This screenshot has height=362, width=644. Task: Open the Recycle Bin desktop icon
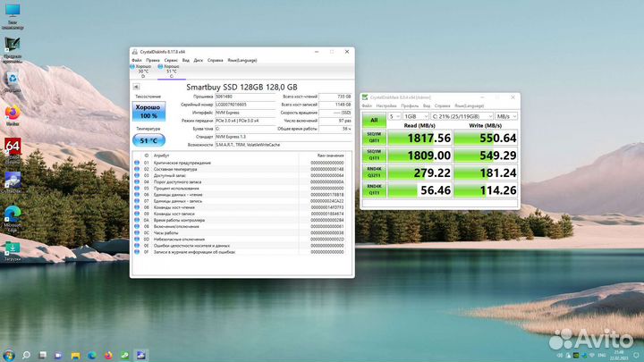pyautogui.click(x=13, y=81)
